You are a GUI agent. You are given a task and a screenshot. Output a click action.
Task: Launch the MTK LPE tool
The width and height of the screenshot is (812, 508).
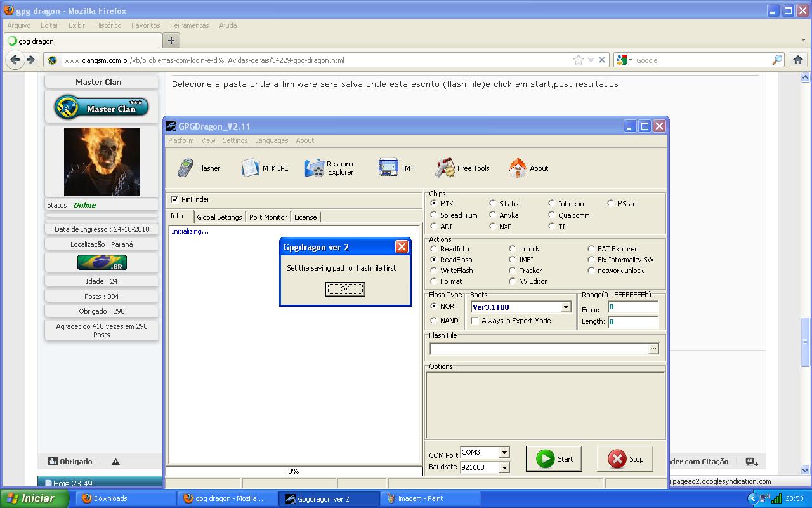tap(265, 168)
